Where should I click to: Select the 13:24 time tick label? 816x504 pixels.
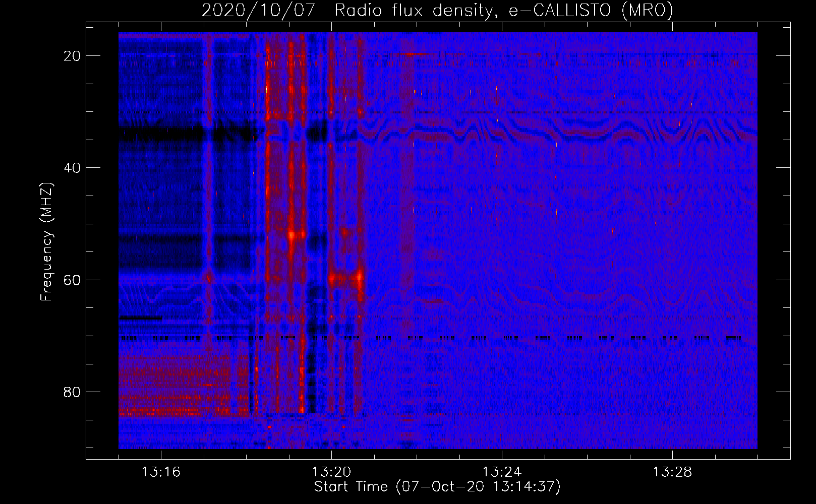tap(502, 472)
